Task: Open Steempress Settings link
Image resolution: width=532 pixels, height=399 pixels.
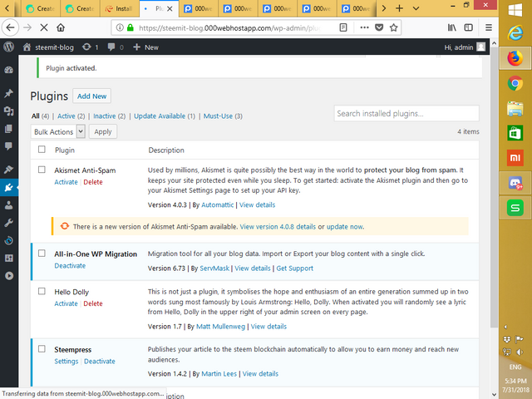Action: coord(66,362)
